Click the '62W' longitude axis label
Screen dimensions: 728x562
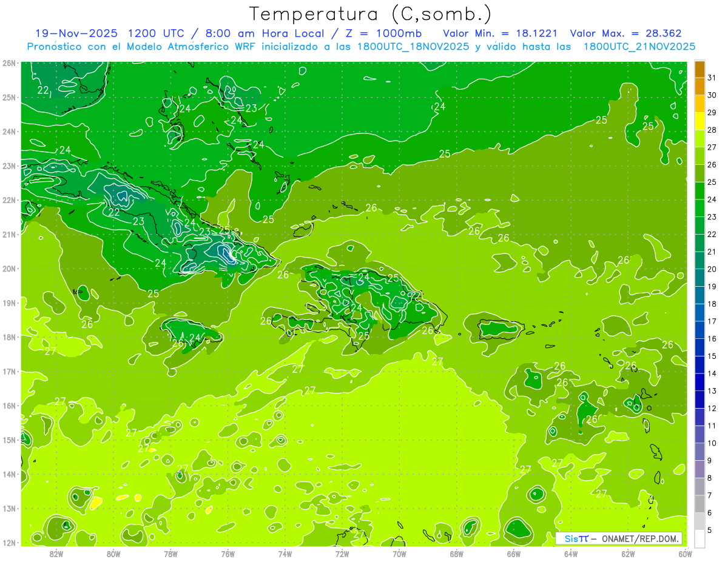pyautogui.click(x=628, y=554)
